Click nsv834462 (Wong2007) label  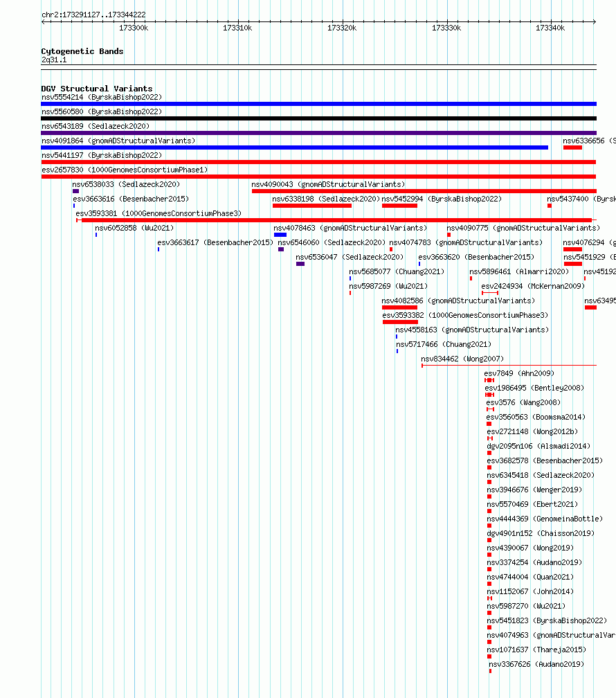tap(462, 359)
